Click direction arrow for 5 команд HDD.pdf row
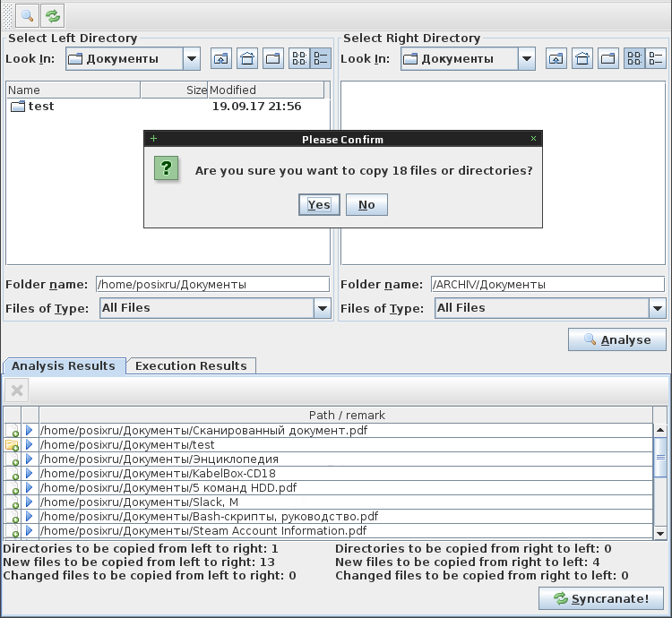Viewport: 672px width, 618px height. click(30, 487)
